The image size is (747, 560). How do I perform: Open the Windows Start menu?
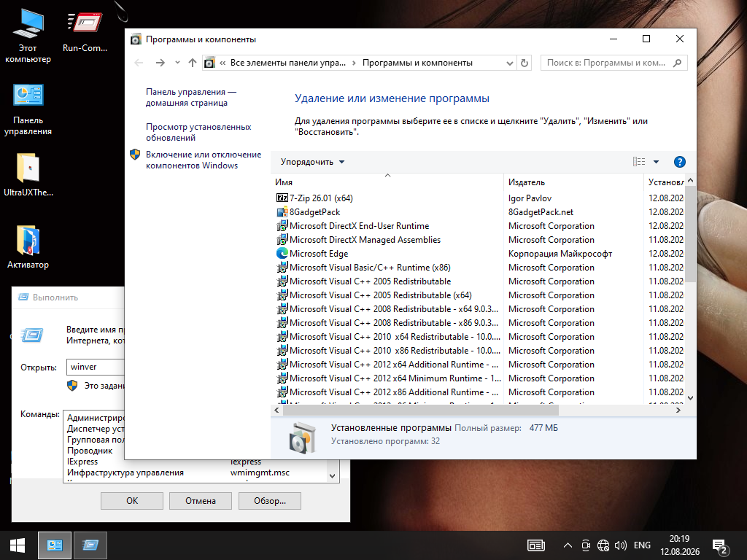click(x=18, y=545)
